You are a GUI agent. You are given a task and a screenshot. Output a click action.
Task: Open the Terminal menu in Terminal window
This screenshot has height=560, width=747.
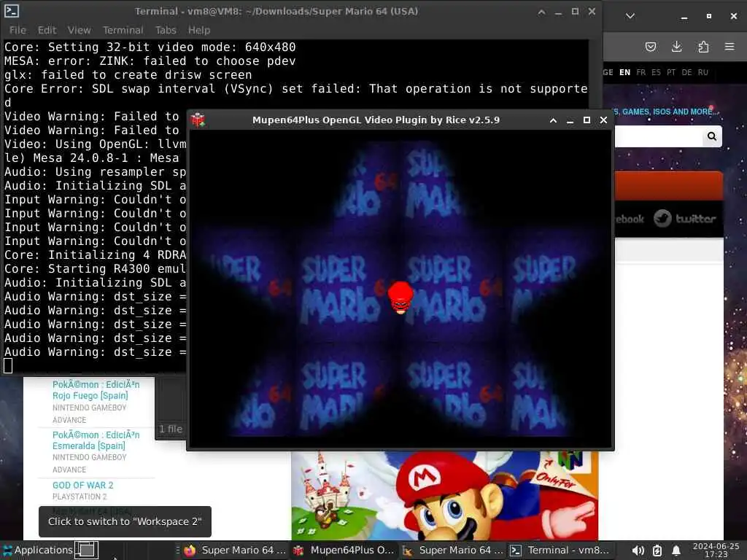click(123, 30)
